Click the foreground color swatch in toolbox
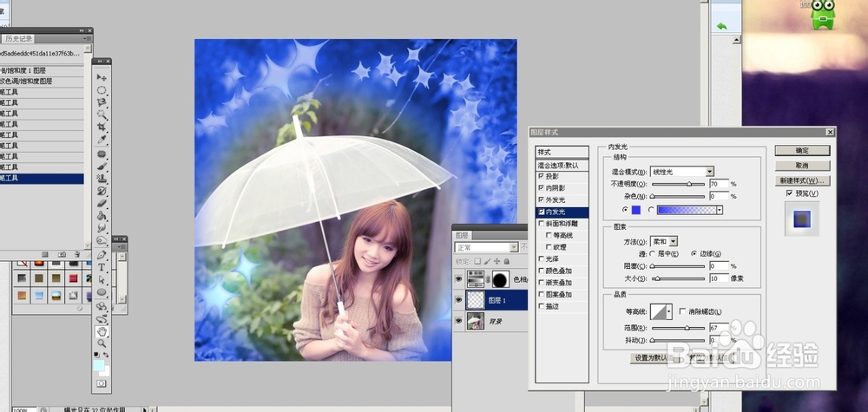This screenshot has height=412, width=868. [x=99, y=365]
